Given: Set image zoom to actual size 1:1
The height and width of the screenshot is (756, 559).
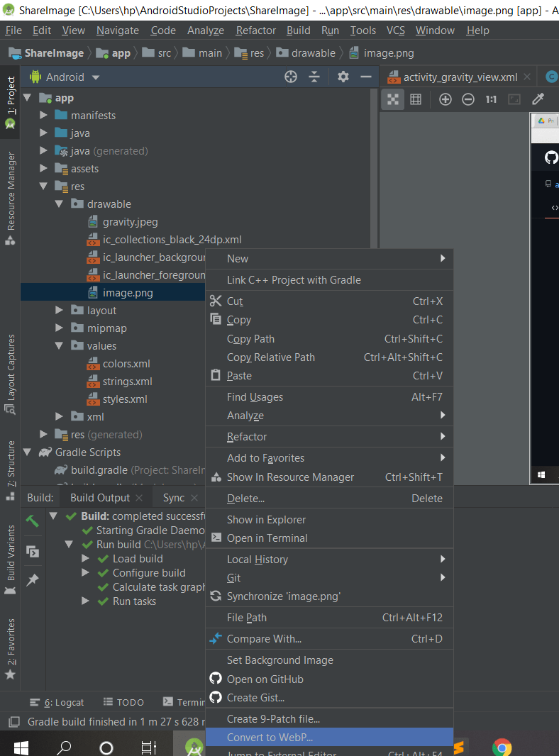Looking at the screenshot, I should [491, 99].
